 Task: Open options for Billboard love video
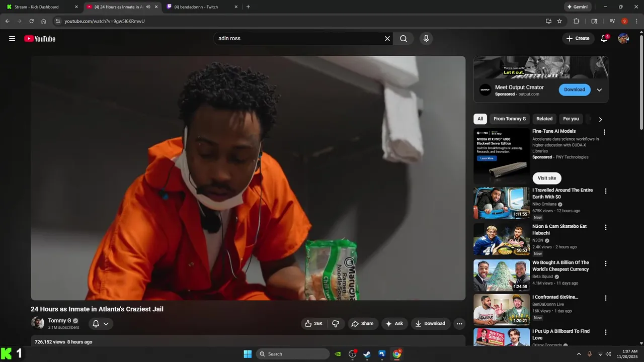605,332
